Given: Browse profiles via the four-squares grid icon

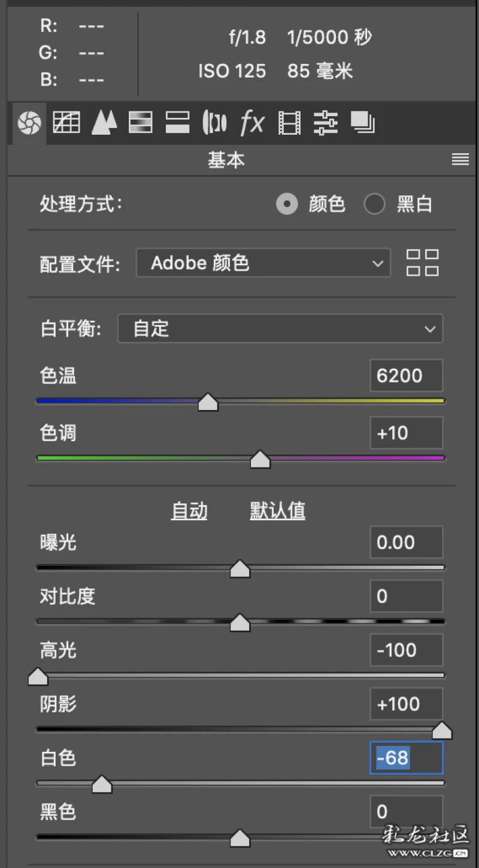Looking at the screenshot, I should tap(422, 263).
